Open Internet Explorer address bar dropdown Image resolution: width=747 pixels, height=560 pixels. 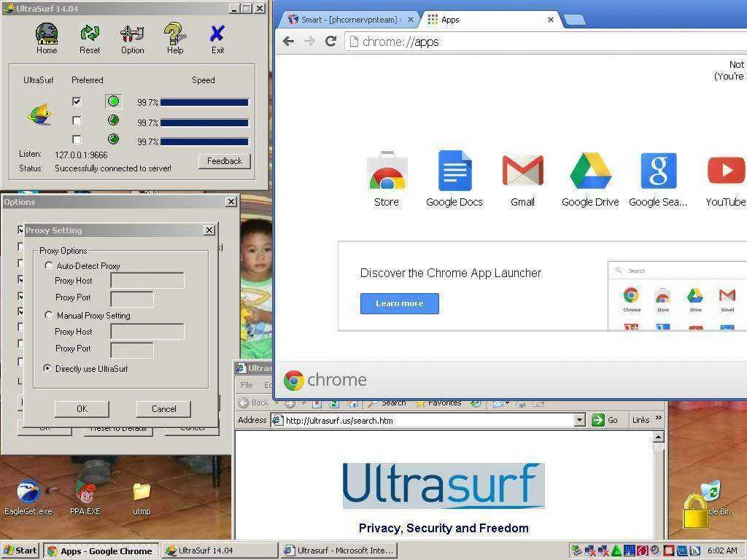[579, 420]
